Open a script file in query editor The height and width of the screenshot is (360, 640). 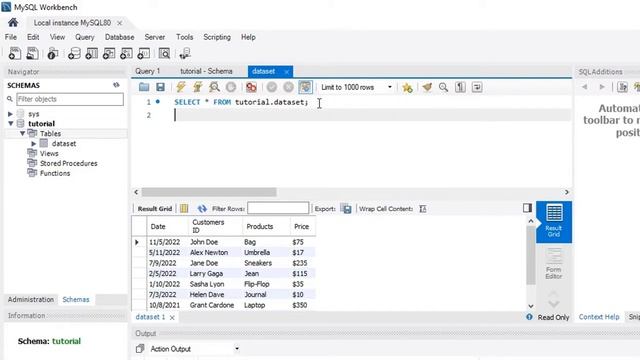pos(144,87)
